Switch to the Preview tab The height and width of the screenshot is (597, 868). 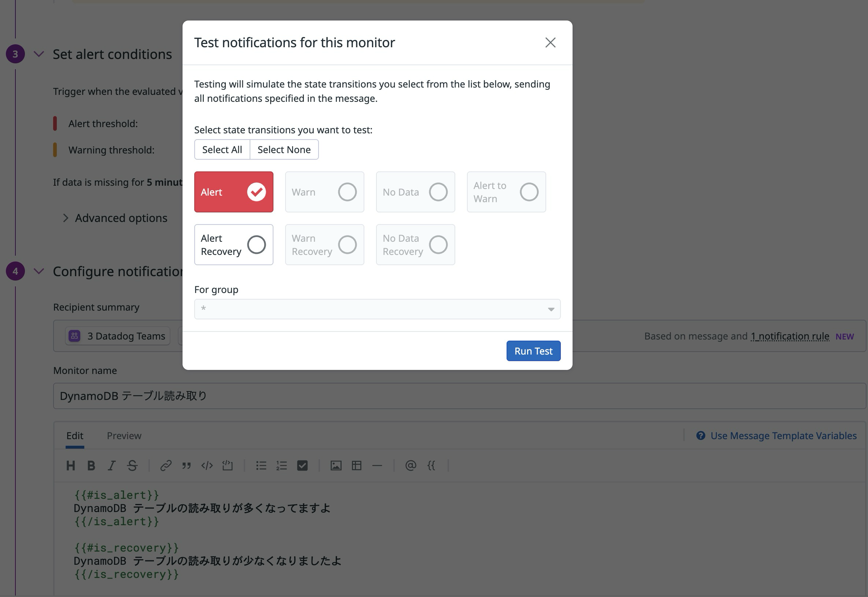tap(124, 435)
